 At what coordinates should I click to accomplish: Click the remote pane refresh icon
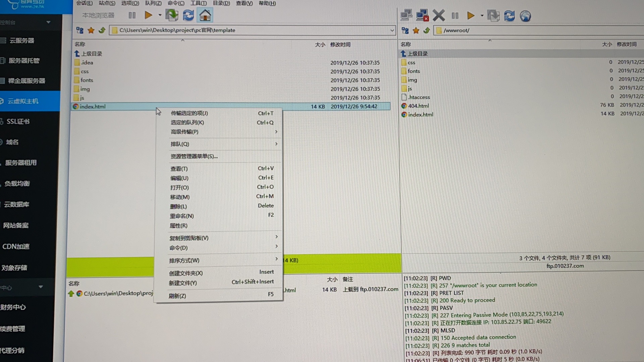[x=509, y=16]
